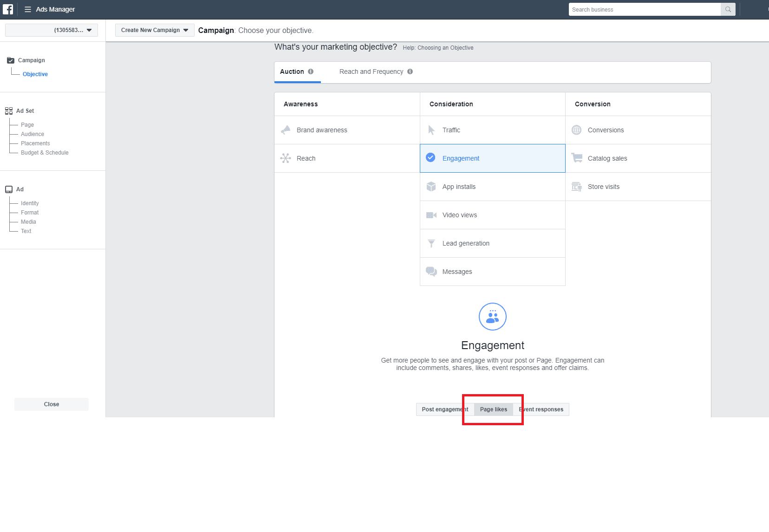This screenshot has height=532, width=769.
Task: Toggle the Engagement objective checkmark
Action: coord(431,158)
